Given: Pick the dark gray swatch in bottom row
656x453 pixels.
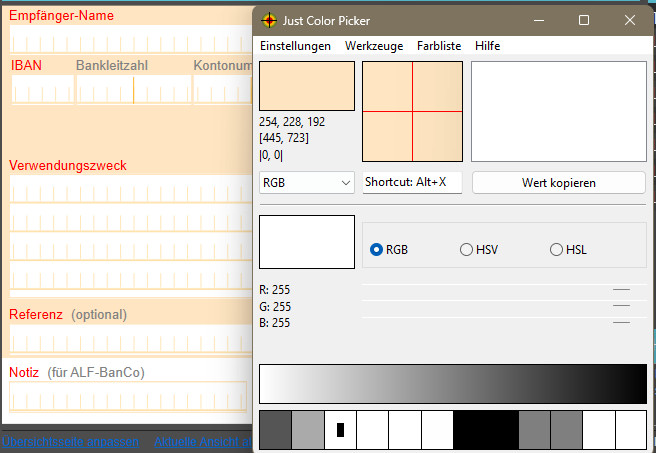Looking at the screenshot, I should pos(275,430).
